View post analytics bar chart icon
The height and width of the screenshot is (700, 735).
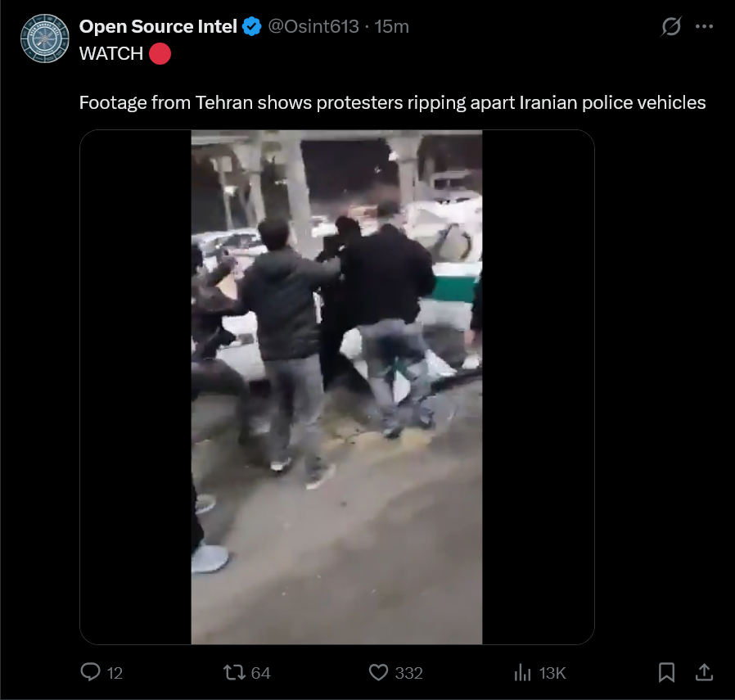[x=522, y=672]
